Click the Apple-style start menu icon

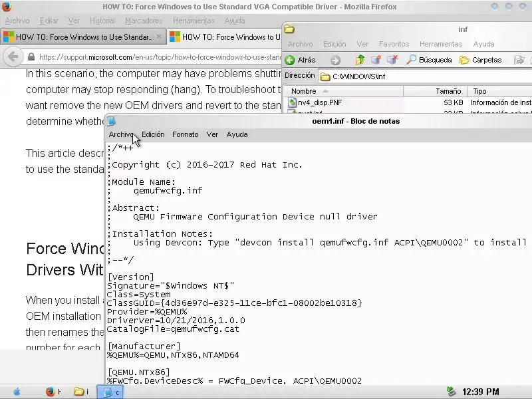(17, 392)
